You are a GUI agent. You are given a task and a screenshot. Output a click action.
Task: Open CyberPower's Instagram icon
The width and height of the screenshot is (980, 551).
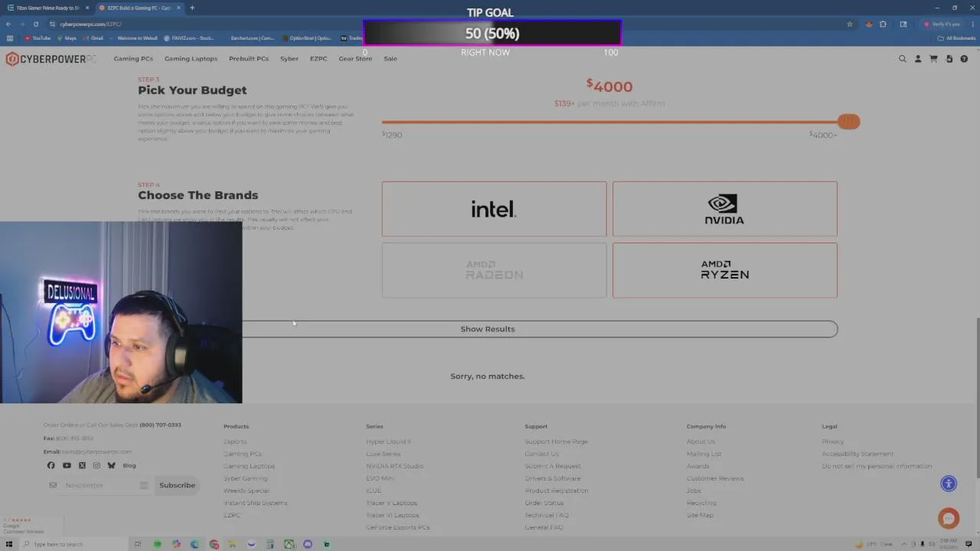[x=96, y=465]
